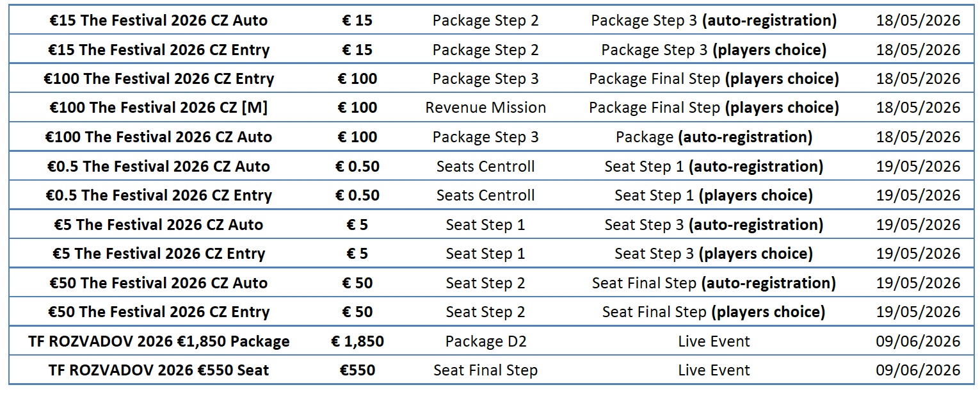Click €100 The Festival 2026 CZ Entry name
Image resolution: width=980 pixels, height=394 pixels.
pos(159,79)
